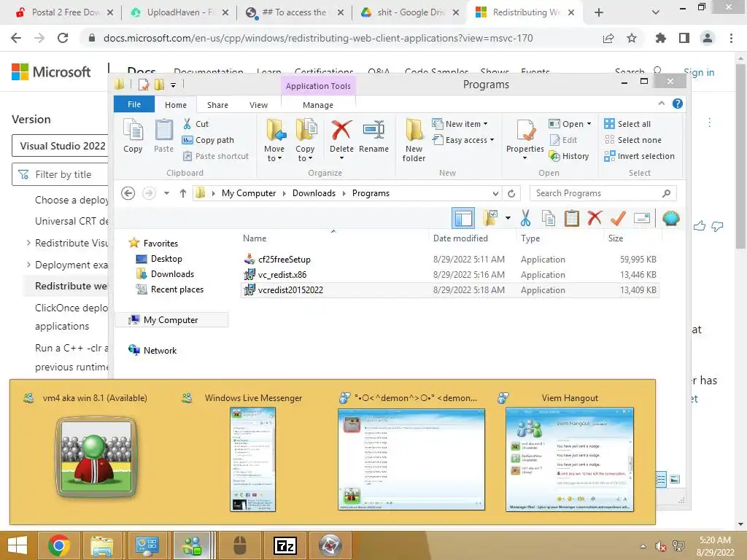Expand Redistribute Visual tree item in docs sidebar

pos(28,243)
